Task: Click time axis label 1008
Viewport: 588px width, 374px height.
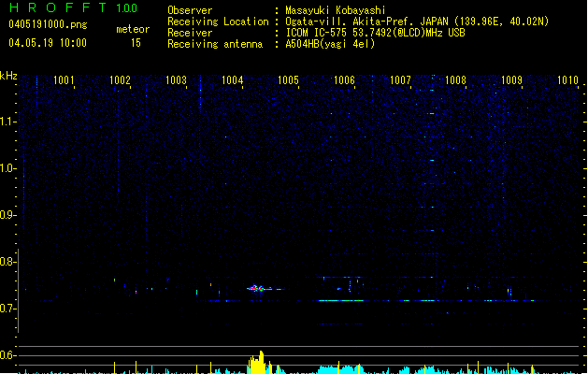Action: click(455, 80)
